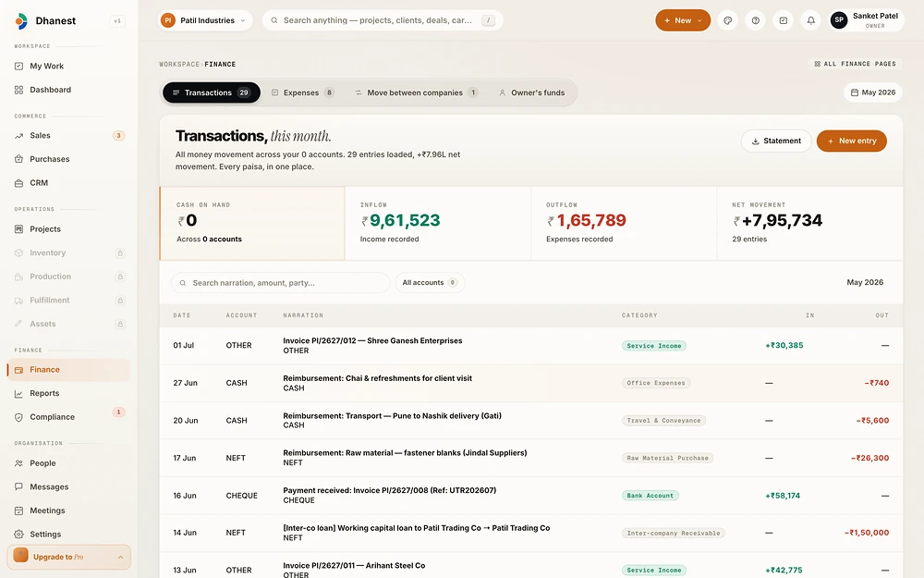Open the Chai & refreshments reimbursement row

(530, 383)
